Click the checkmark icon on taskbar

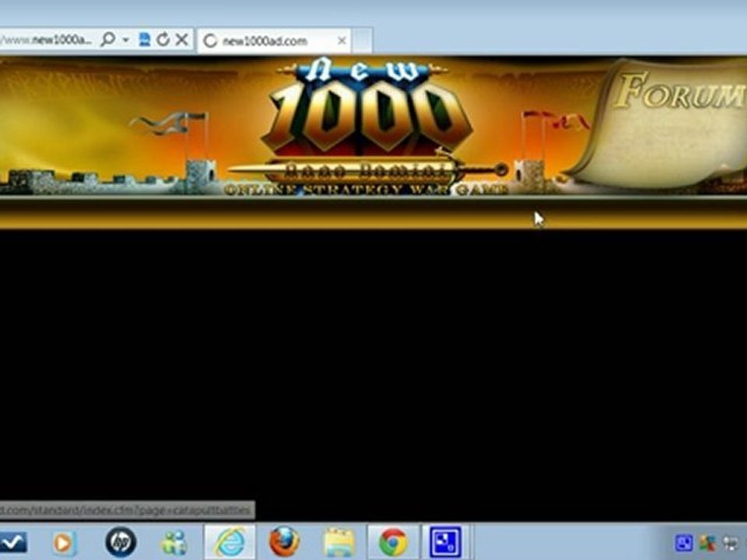point(13,542)
